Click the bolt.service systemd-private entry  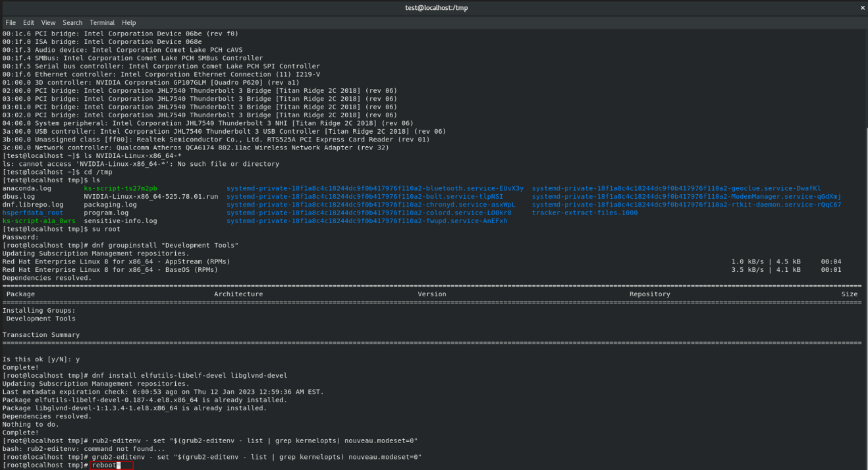365,197
